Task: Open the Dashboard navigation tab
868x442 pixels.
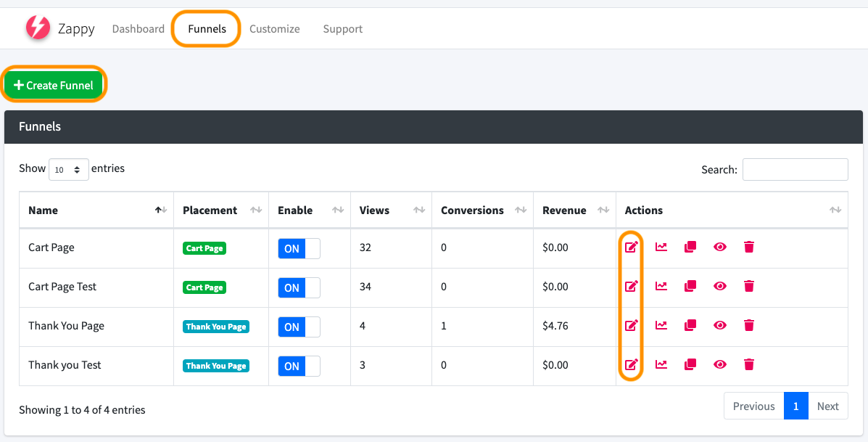Action: point(138,29)
